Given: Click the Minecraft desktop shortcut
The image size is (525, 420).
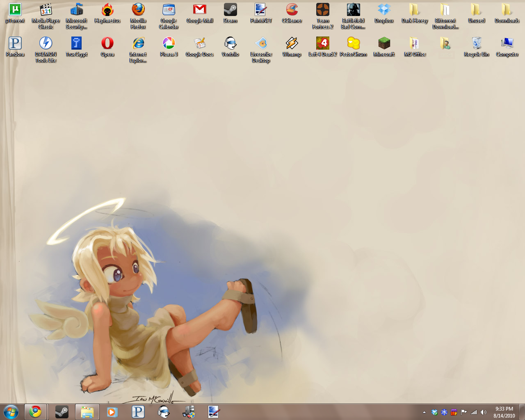Looking at the screenshot, I should (x=384, y=43).
